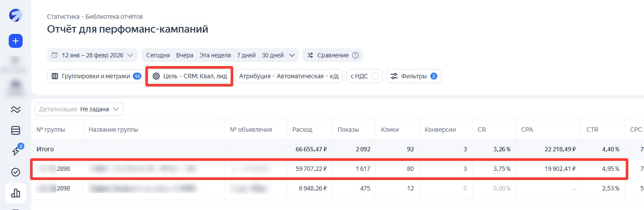Open the checkmark circle sidebar icon
This screenshot has width=644, height=210.
click(x=16, y=173)
